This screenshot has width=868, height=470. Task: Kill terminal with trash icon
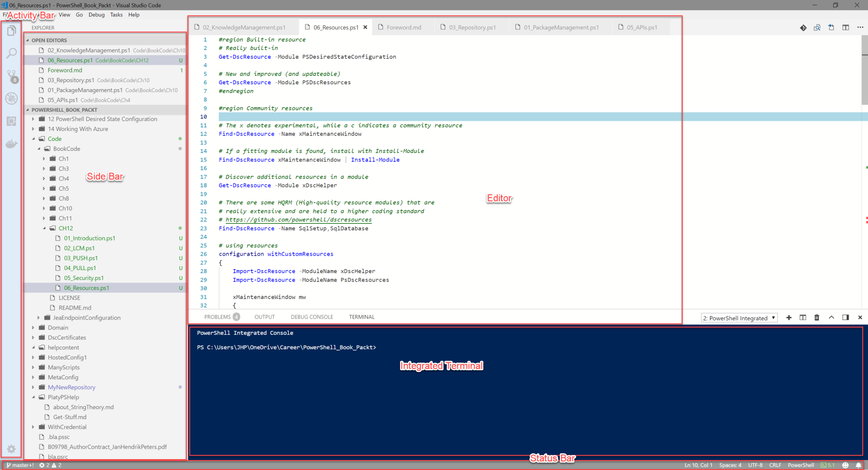click(817, 317)
